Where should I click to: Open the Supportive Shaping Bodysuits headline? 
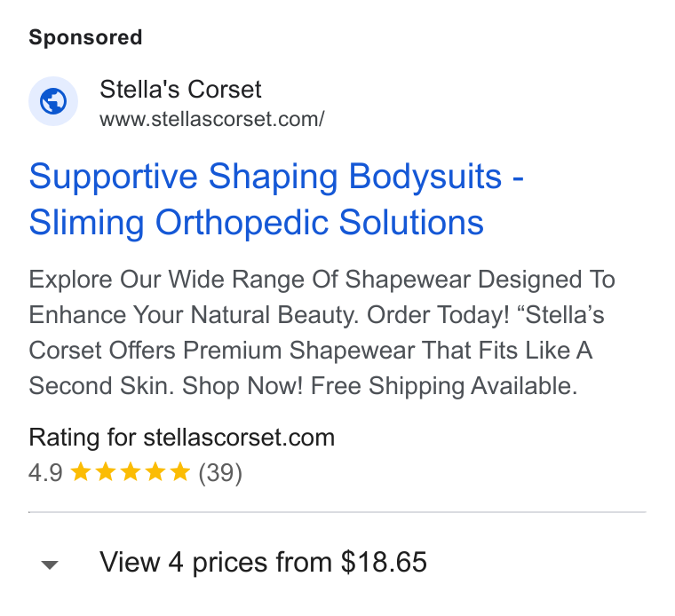pyautogui.click(x=276, y=177)
